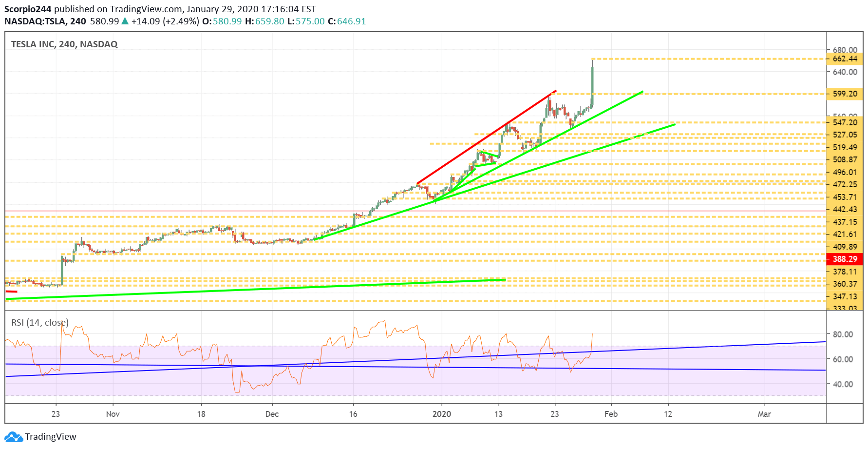Click the H:659.80 high value
Screen dimensions: 868x450
coord(264,21)
